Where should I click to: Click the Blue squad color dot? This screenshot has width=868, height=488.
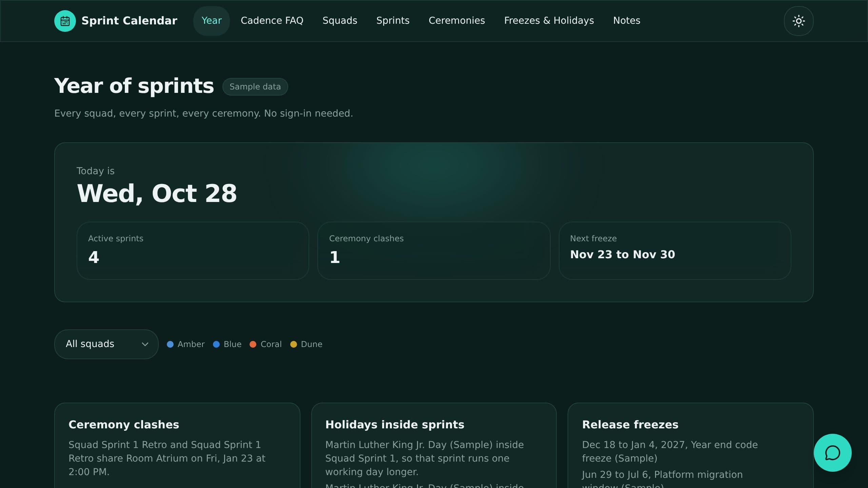[x=216, y=344]
